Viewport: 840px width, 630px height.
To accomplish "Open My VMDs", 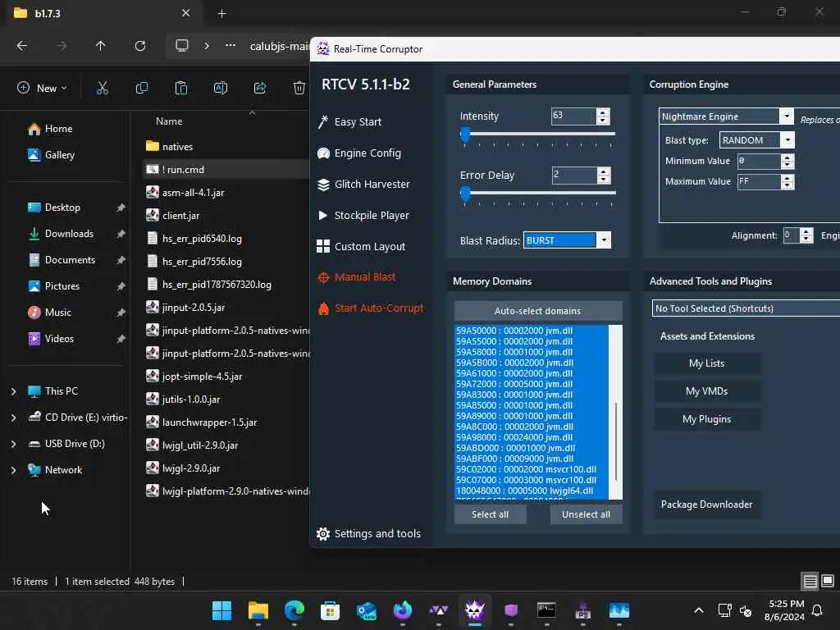I will pyautogui.click(x=706, y=391).
